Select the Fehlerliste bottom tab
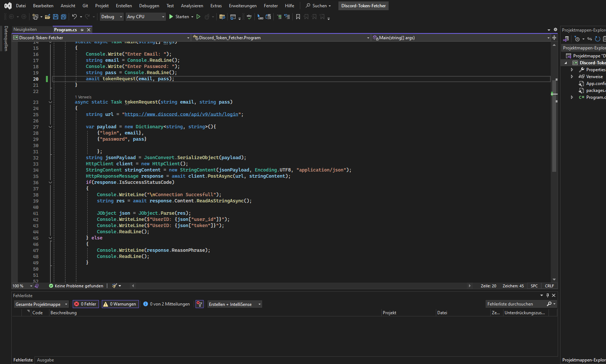 [23, 360]
